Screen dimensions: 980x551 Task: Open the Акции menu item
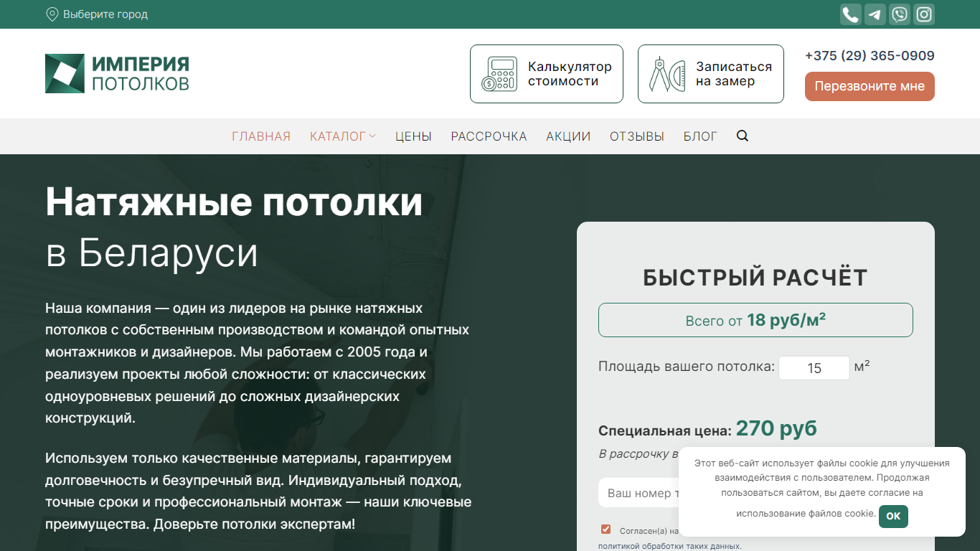(x=568, y=136)
